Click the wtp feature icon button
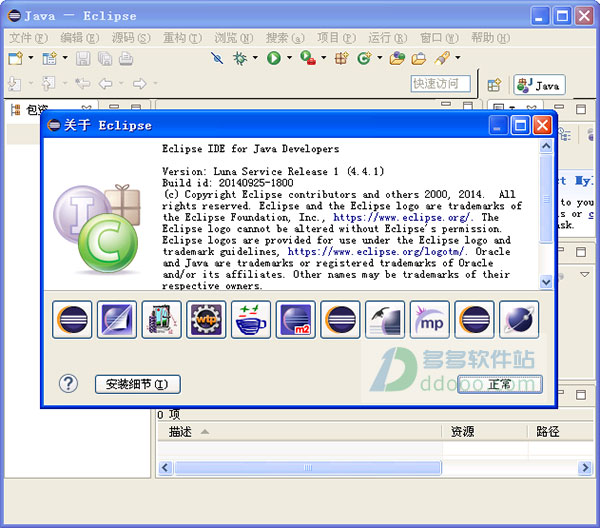The width and height of the screenshot is (600, 528). [206, 319]
